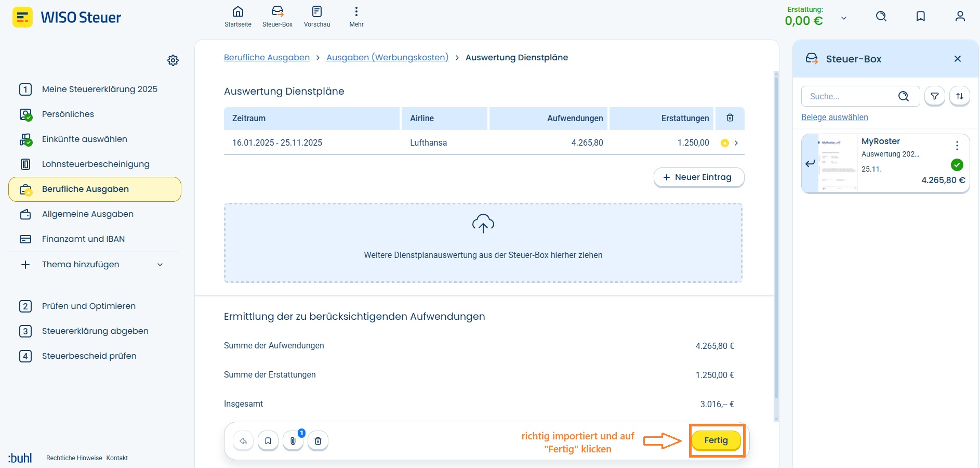Screen dimensions: 980x468
Task: Sort by Aufwendungen column header
Action: tap(548, 119)
